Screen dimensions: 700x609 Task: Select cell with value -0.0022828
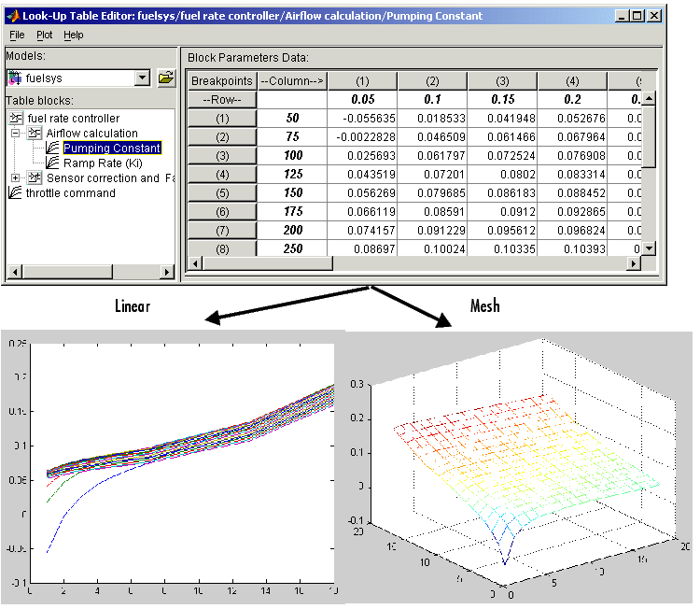click(x=362, y=137)
